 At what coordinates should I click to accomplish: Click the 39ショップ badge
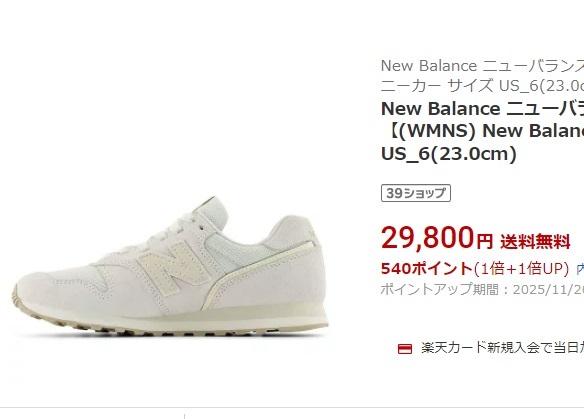416,193
